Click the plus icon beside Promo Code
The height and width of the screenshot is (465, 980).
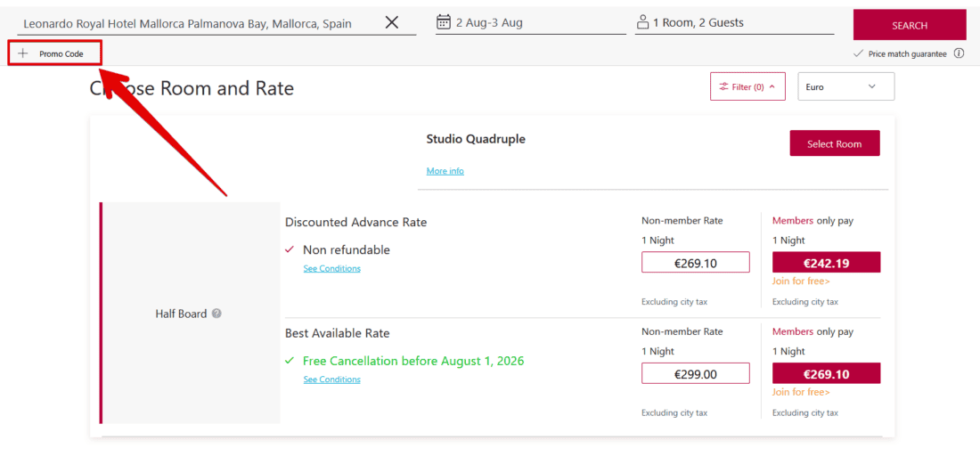23,53
